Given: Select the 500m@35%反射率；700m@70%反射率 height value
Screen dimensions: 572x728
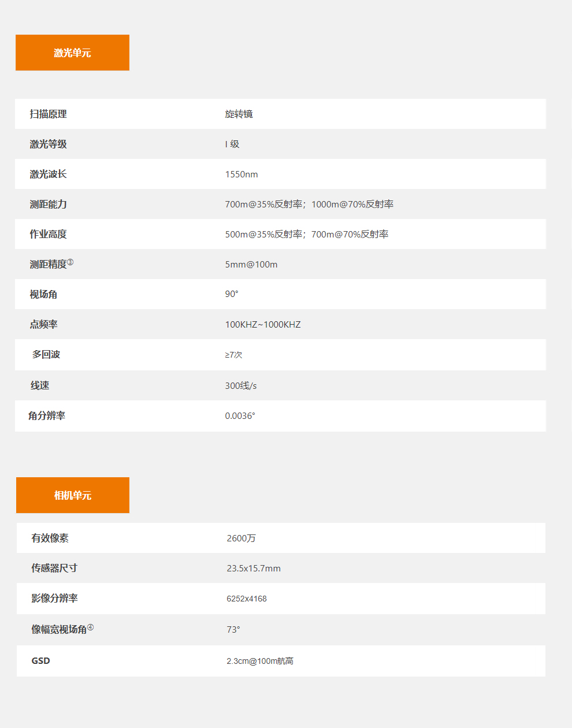Looking at the screenshot, I should point(307,235).
